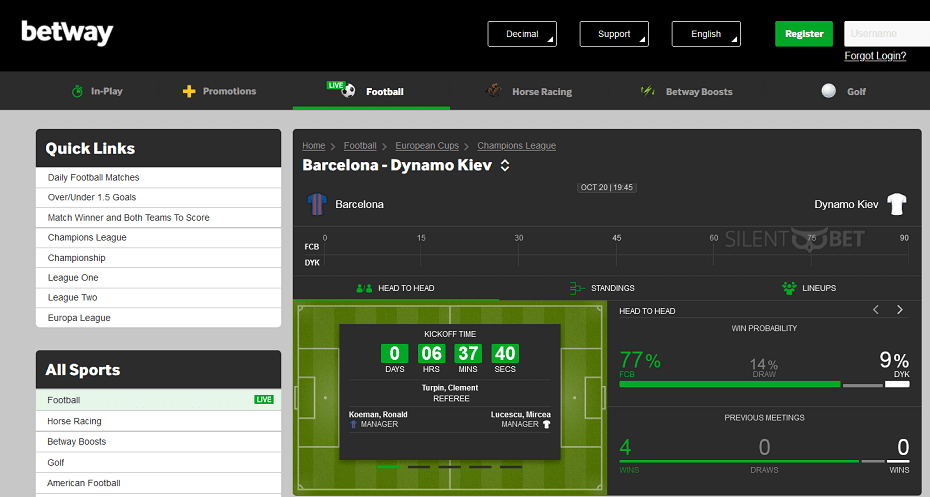
Task: Click the Head to Head people icon
Action: 364,288
